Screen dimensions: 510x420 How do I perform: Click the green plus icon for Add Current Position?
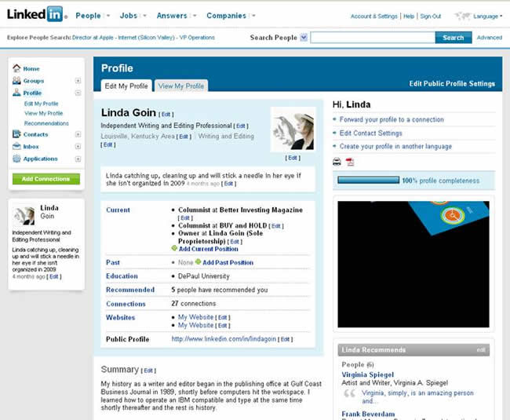174,249
